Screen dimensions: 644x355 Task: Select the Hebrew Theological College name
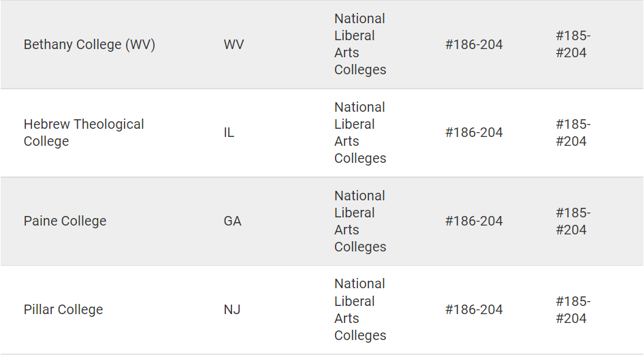84,133
